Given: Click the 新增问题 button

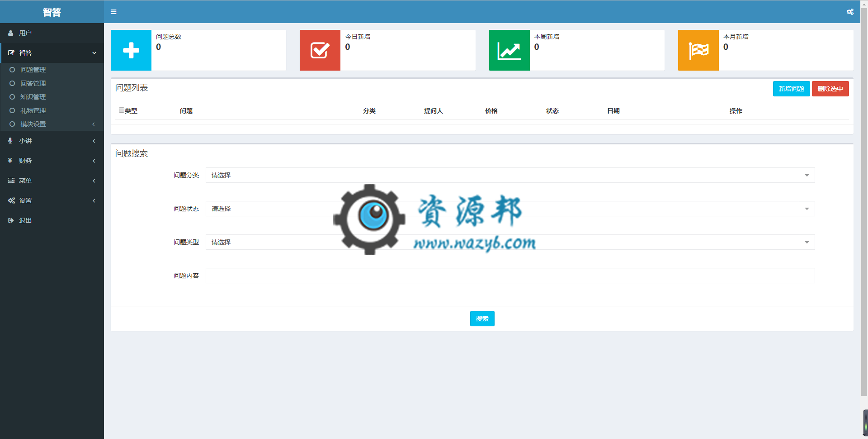Looking at the screenshot, I should coord(791,89).
